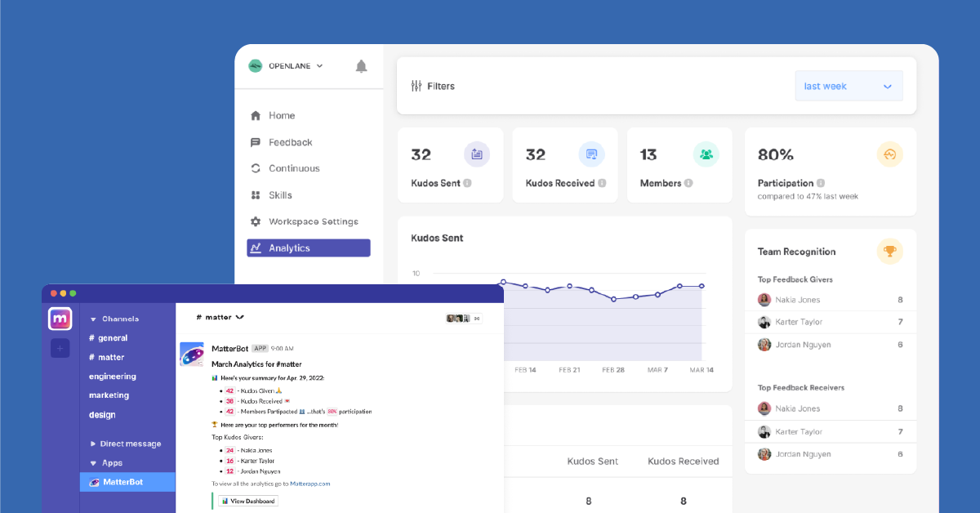Click the Participation gauge icon

pos(890,154)
